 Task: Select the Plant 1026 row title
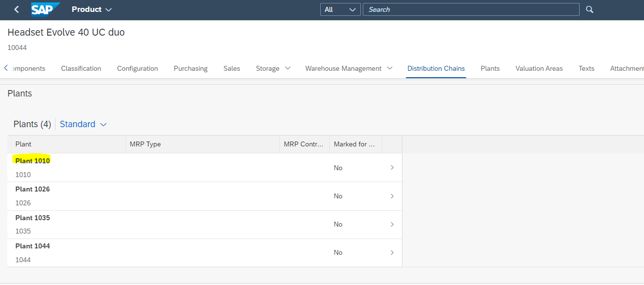point(33,189)
